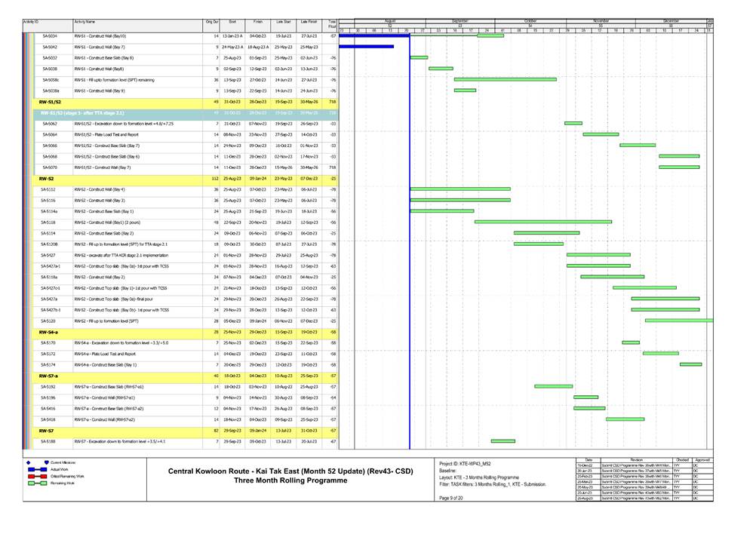Click the Actual Work legend bar icon
This screenshot has width=756, height=534.
(x=35, y=469)
